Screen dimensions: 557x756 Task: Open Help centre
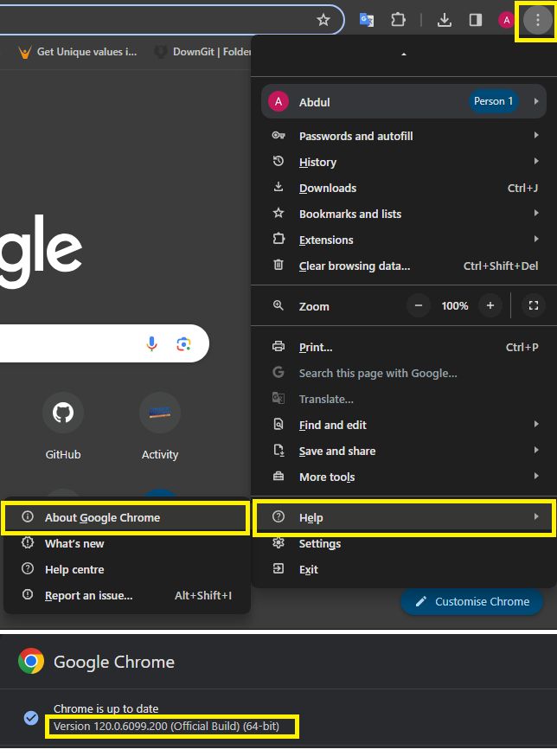125,569
